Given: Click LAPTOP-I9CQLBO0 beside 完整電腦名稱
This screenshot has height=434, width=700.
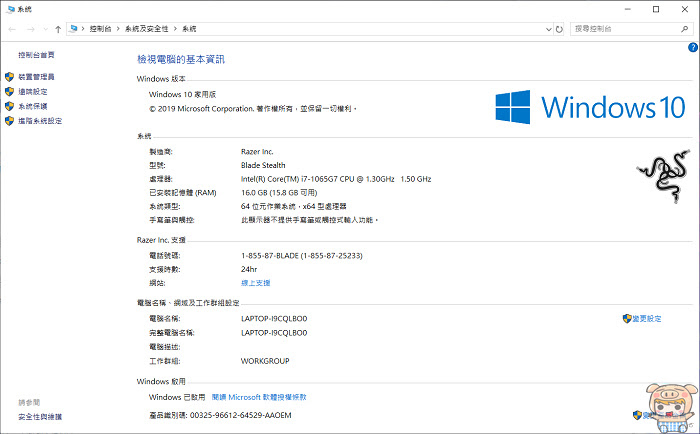Looking at the screenshot, I should (274, 333).
